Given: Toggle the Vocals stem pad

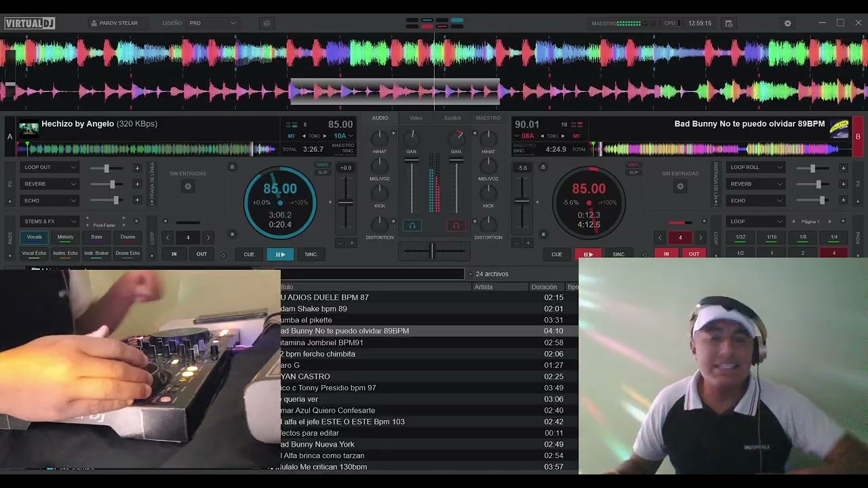Looking at the screenshot, I should (x=34, y=237).
